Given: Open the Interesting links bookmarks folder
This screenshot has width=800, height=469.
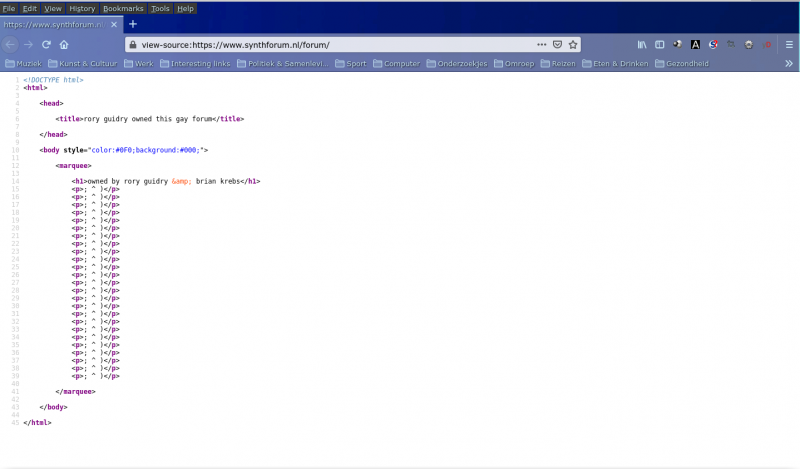Looking at the screenshot, I should (x=195, y=64).
